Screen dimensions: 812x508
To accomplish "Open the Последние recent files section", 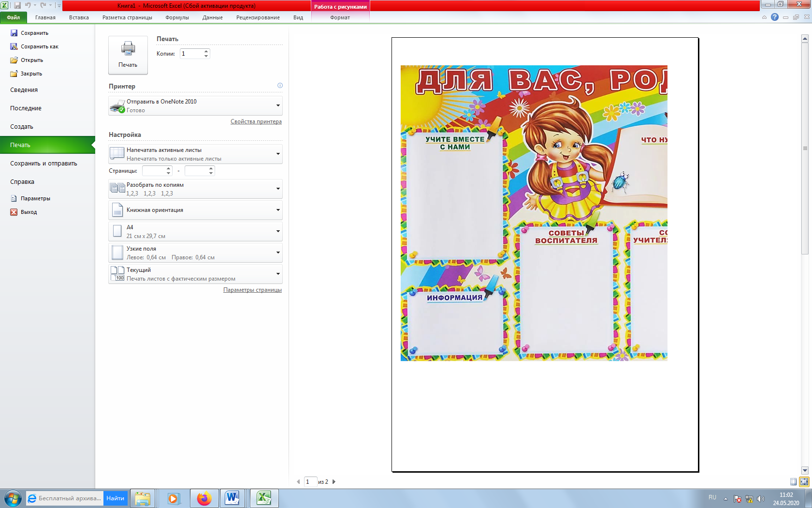I will [x=26, y=108].
